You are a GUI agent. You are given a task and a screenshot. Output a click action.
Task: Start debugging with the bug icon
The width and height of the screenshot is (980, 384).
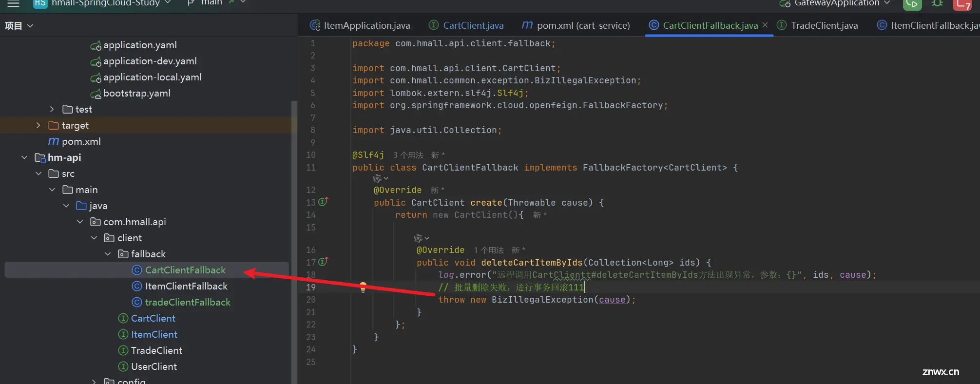click(x=937, y=3)
